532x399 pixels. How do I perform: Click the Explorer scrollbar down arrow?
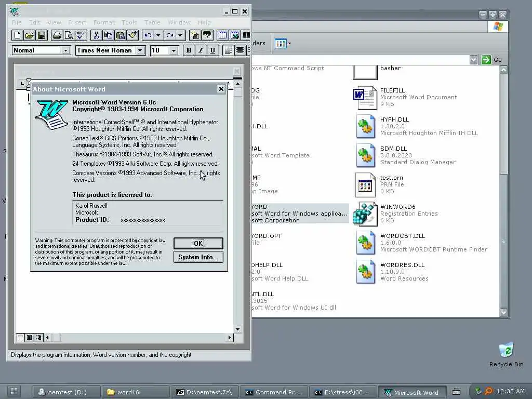tap(504, 312)
